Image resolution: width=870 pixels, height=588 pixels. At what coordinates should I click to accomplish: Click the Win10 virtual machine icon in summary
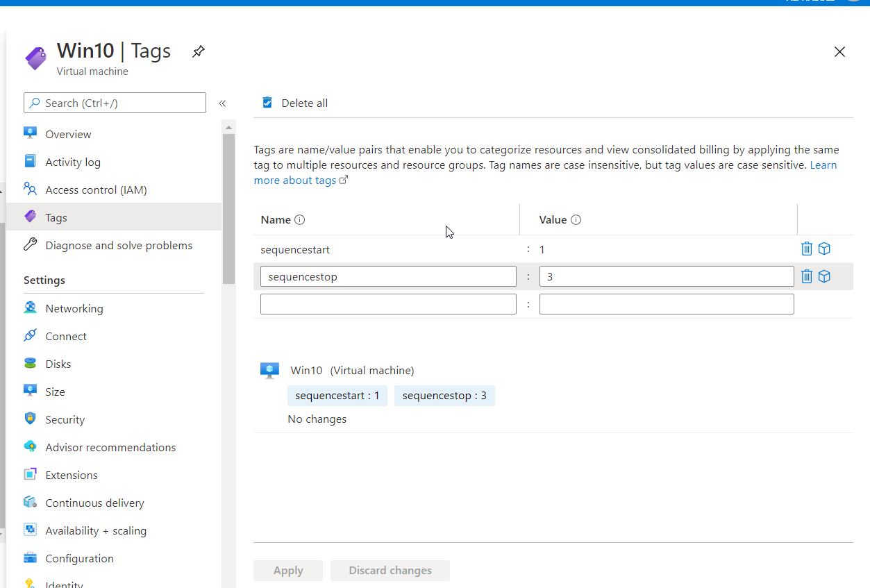[269, 370]
